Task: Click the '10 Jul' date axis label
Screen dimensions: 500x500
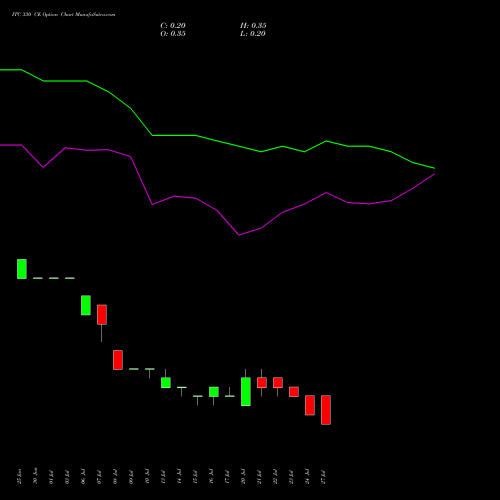Action: [x=147, y=477]
